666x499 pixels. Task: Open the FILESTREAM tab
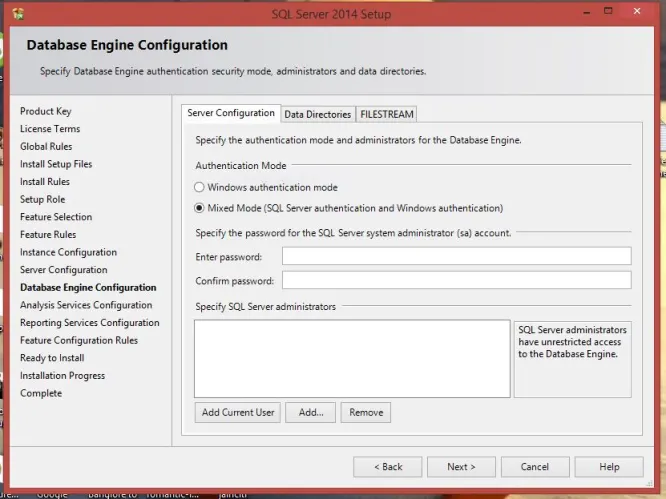(x=386, y=114)
